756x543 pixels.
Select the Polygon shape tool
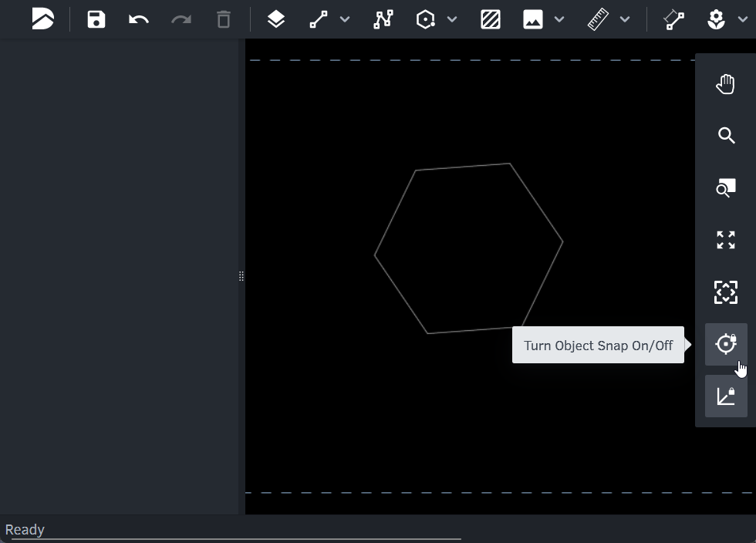point(426,19)
